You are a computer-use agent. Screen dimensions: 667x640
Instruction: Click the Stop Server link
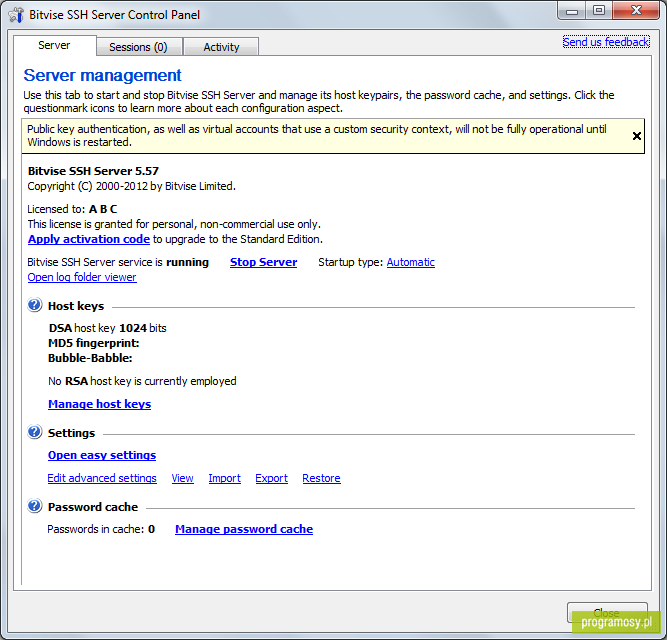pos(263,262)
